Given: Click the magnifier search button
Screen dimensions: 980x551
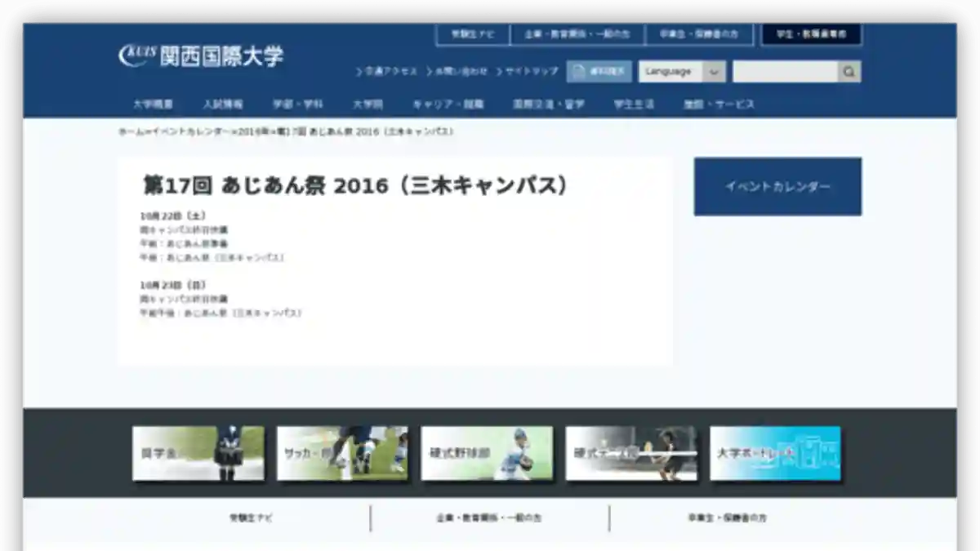Looking at the screenshot, I should [849, 72].
